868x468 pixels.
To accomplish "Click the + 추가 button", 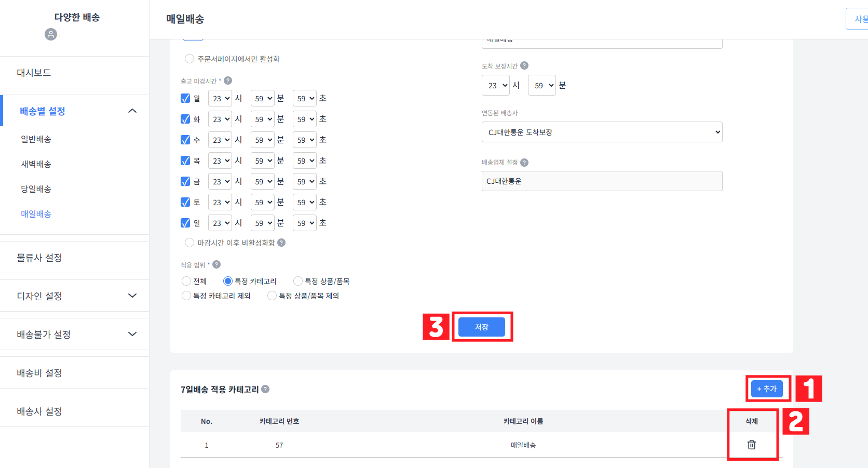I will pyautogui.click(x=766, y=389).
